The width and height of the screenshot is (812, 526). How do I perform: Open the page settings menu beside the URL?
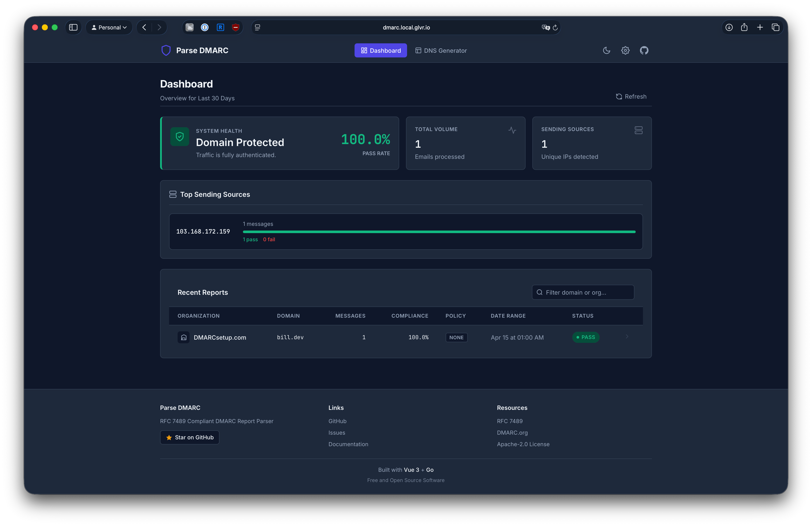click(258, 27)
